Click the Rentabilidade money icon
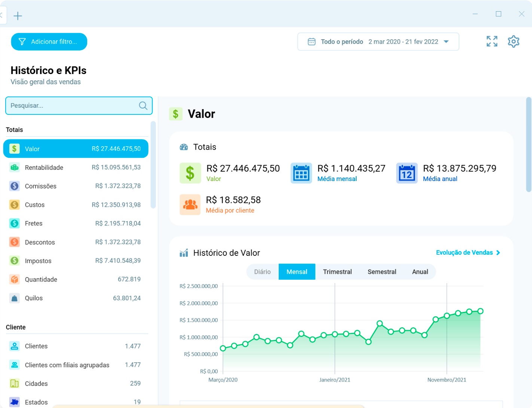The image size is (532, 408). (x=14, y=167)
